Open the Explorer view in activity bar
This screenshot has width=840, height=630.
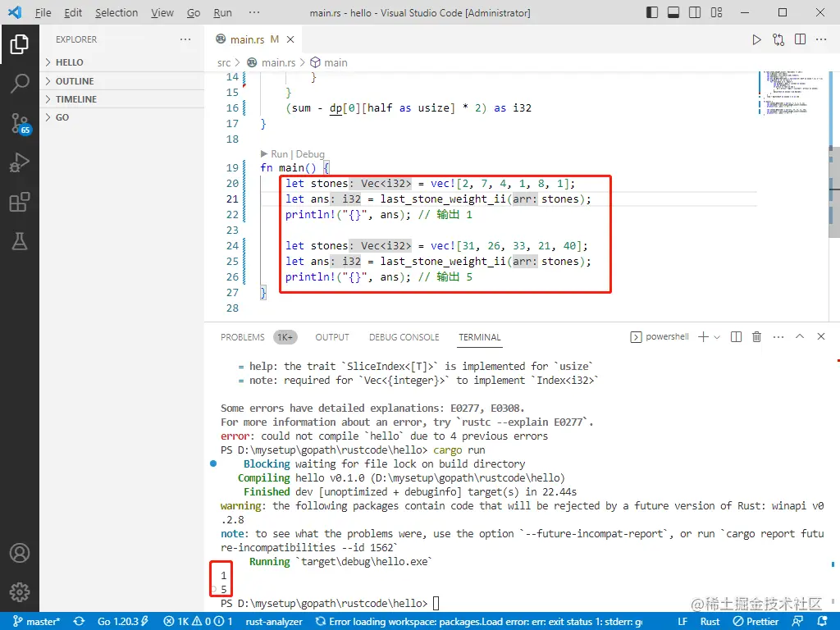(x=20, y=44)
